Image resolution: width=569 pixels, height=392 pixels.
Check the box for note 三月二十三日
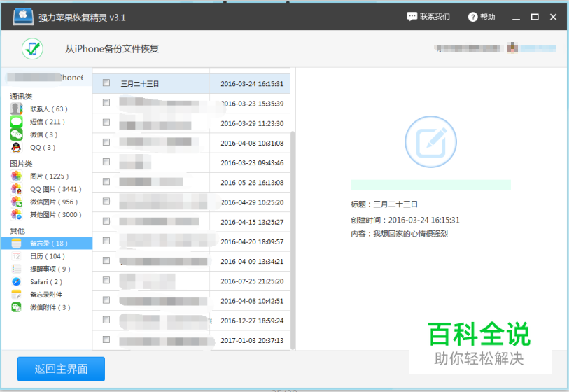coord(106,83)
